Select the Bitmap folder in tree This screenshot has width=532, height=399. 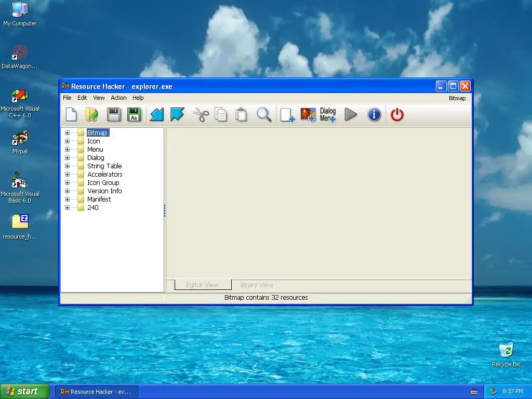98,132
